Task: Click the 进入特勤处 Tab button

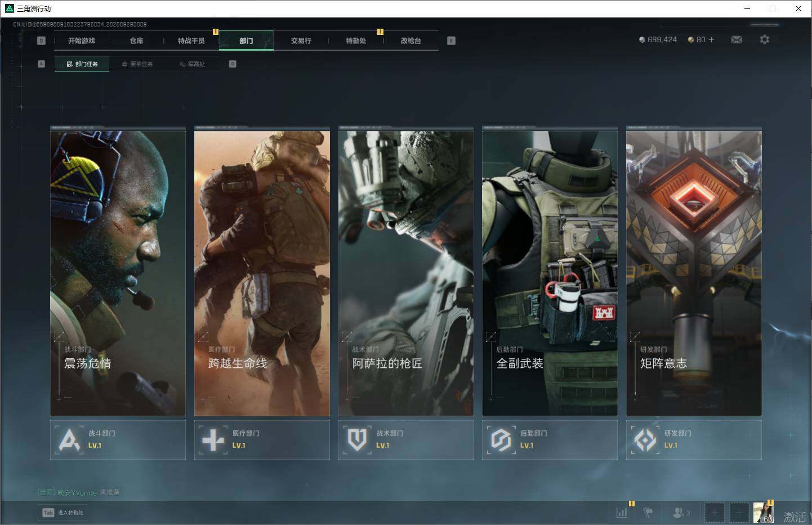Action: pos(63,513)
